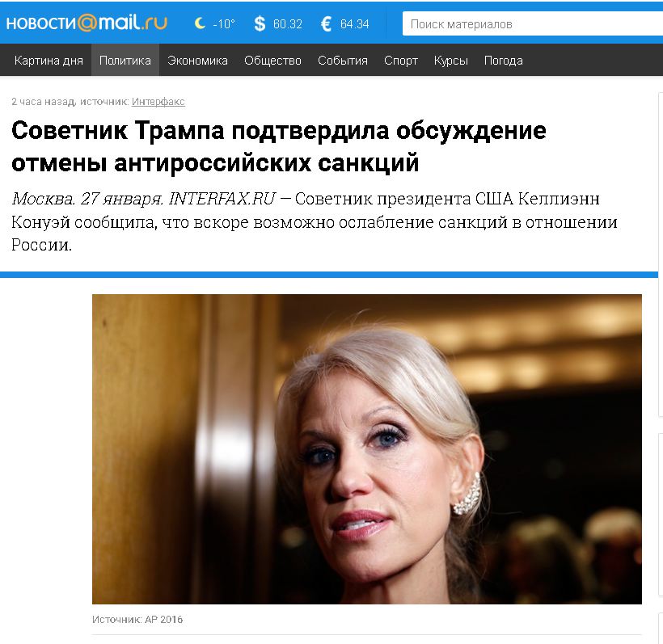
Task: Open the Картина дня section
Action: (49, 61)
